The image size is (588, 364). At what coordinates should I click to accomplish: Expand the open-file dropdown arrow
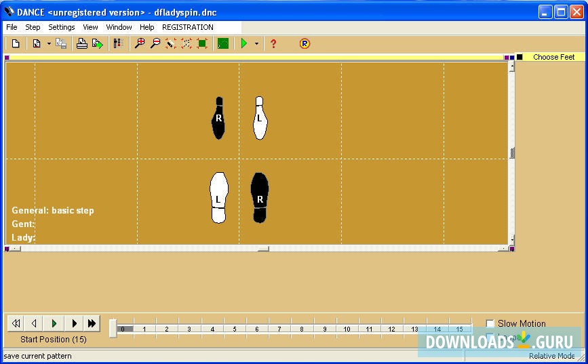tap(49, 44)
